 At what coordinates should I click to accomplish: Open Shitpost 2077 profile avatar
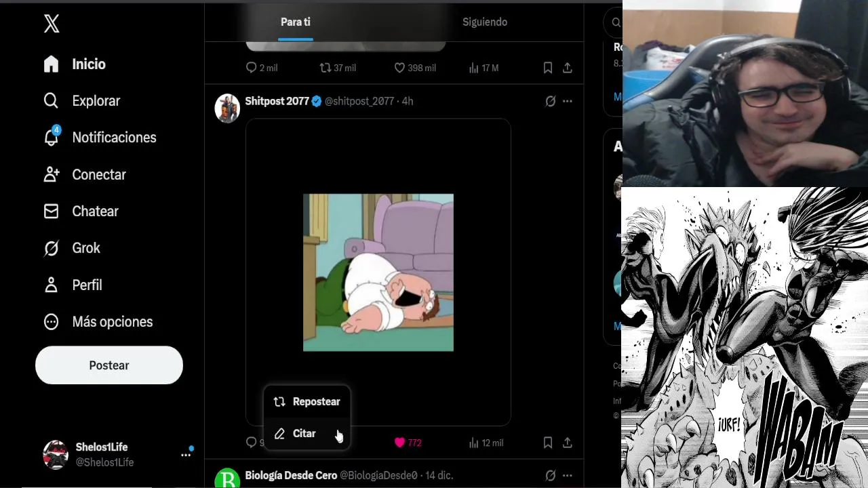pos(227,108)
